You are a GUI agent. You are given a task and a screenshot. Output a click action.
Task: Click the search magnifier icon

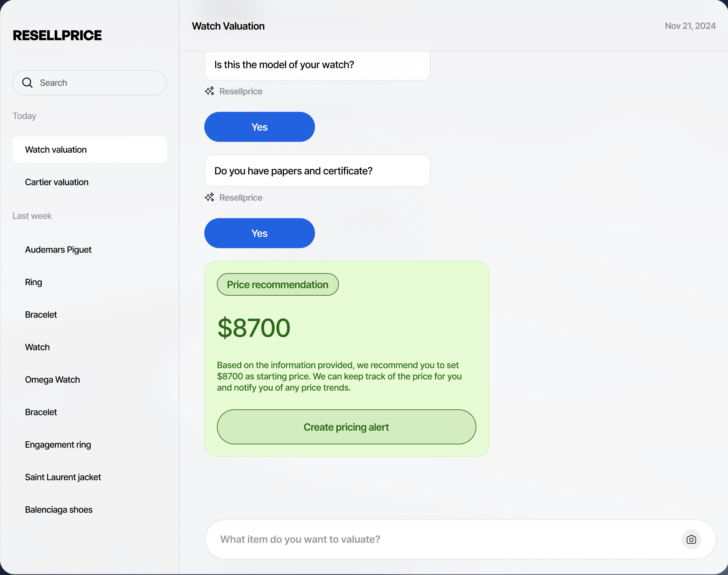[x=28, y=83]
